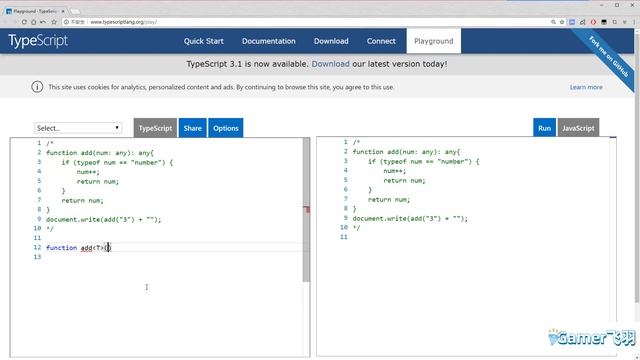The height and width of the screenshot is (360, 640).
Task: Open Documentation page
Action: [x=269, y=41]
